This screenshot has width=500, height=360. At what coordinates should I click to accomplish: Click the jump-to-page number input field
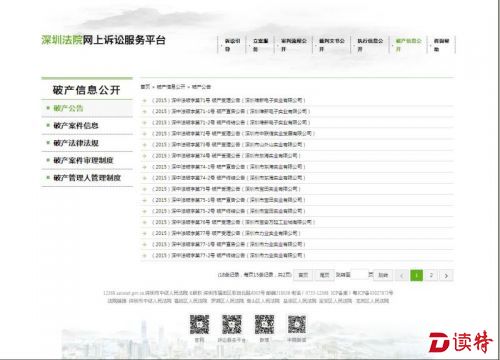click(x=359, y=275)
